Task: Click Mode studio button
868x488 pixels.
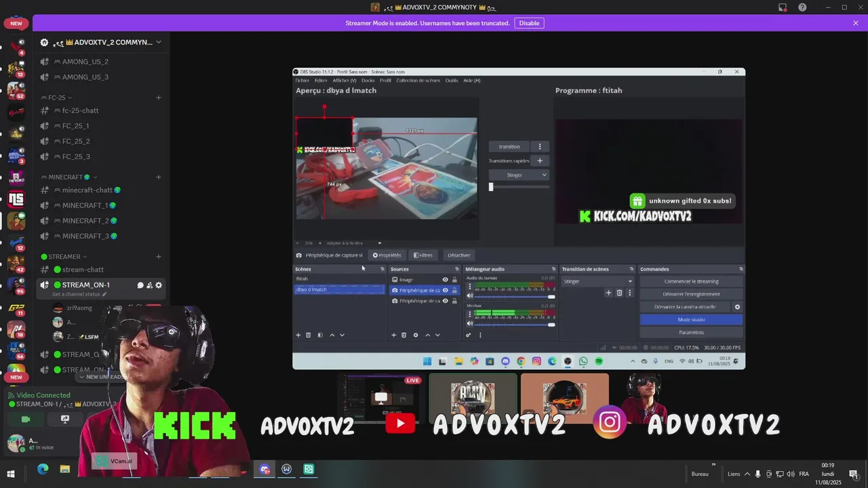Action: pos(691,320)
